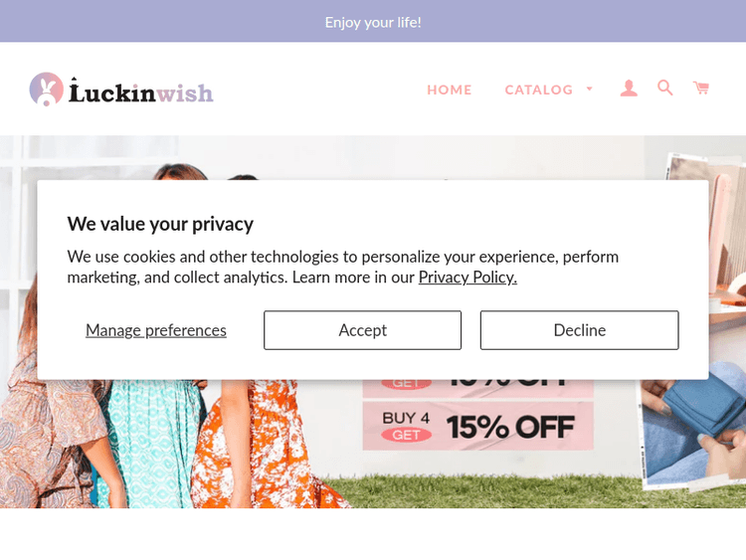This screenshot has height=560, width=746.
Task: Decline the cookies
Action: [579, 330]
